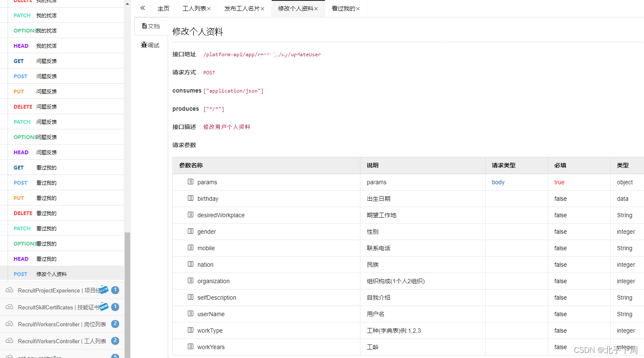
Task: Click the nation row document icon
Action: tap(191, 264)
